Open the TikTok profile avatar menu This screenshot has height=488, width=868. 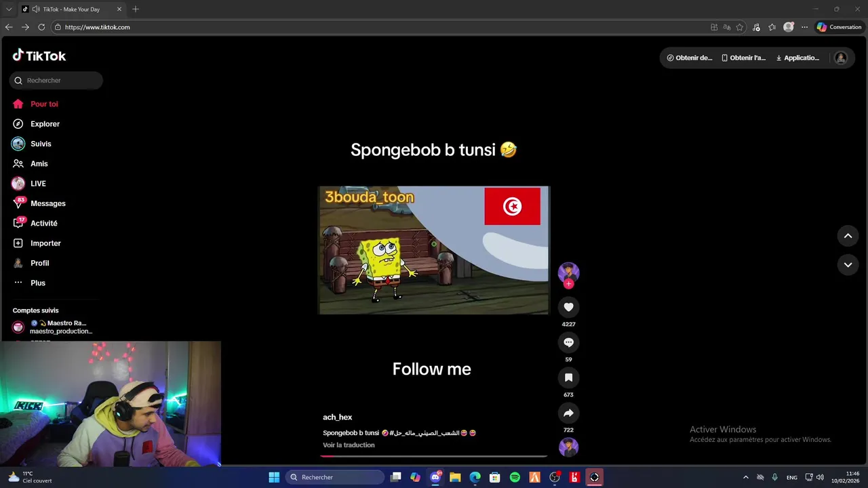click(x=841, y=58)
